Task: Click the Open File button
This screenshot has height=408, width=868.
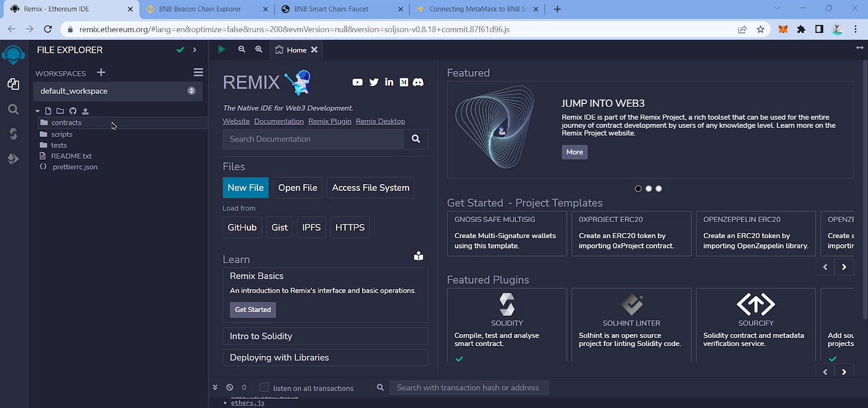Action: coord(298,188)
